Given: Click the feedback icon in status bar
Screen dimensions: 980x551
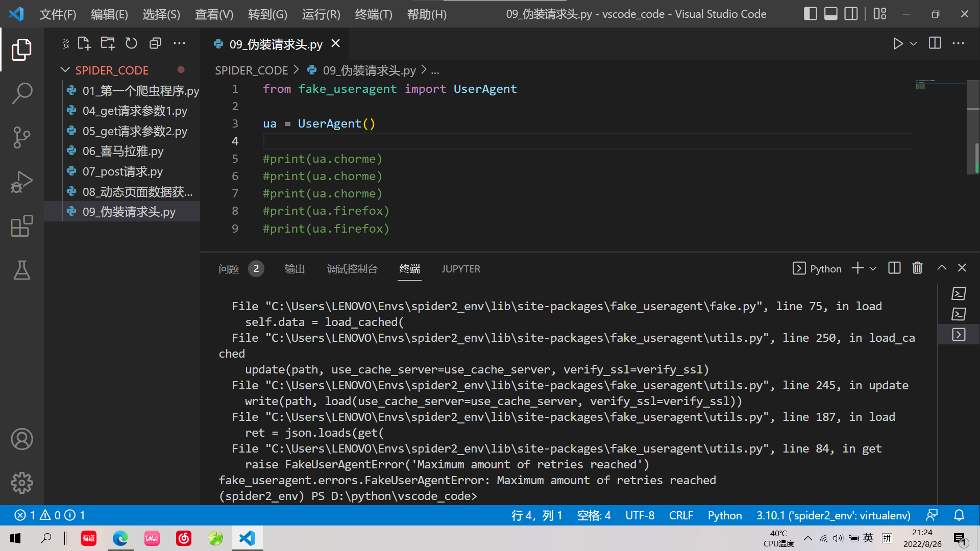Looking at the screenshot, I should tap(932, 515).
